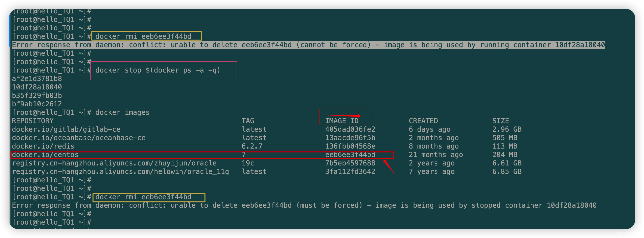This screenshot has width=644, height=238.
Task: Click the 2.96 GB size value
Action: click(507, 130)
